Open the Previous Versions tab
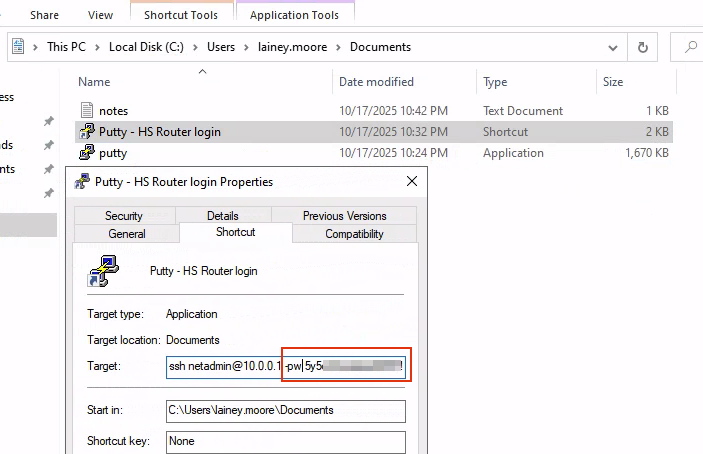 (344, 216)
